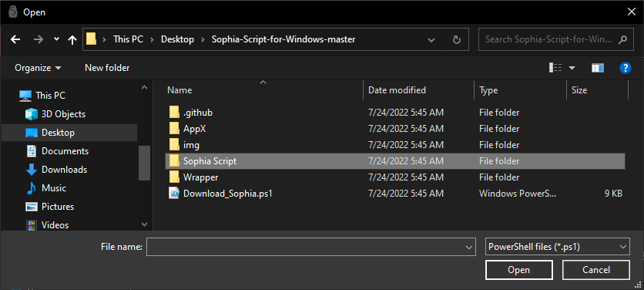Screen dimensions: 644x290
Task: Click the navigation pane scrollbar thumb
Action: pos(144,163)
